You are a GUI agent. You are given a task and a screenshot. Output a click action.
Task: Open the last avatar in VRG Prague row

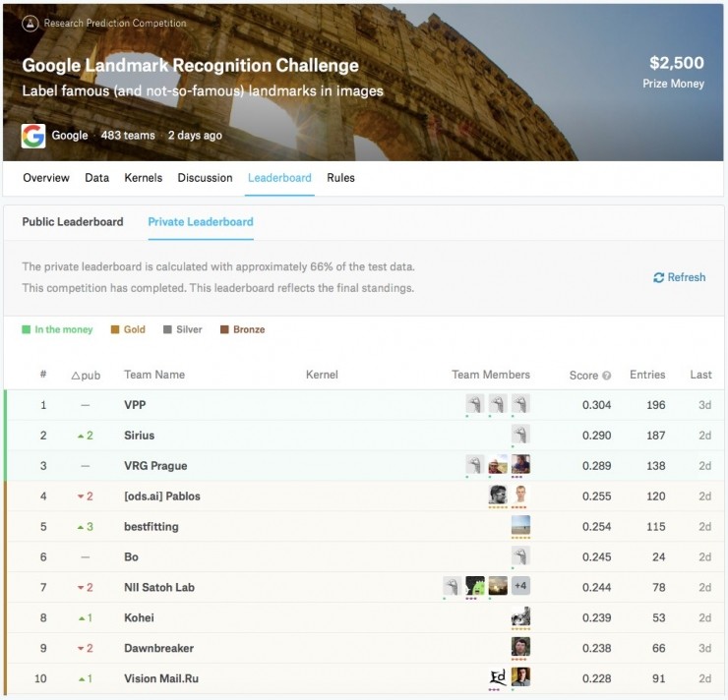(520, 464)
